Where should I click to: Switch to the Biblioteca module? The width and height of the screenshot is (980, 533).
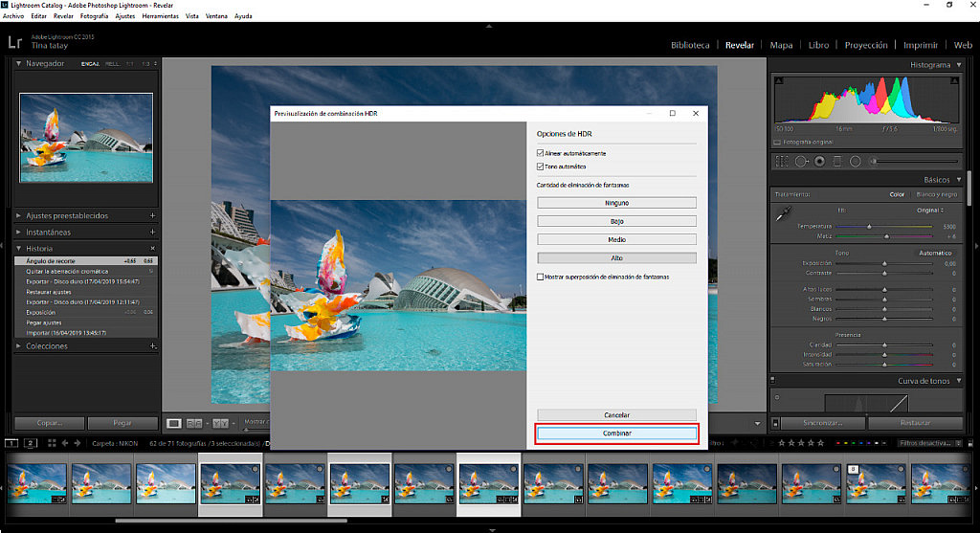click(x=690, y=45)
